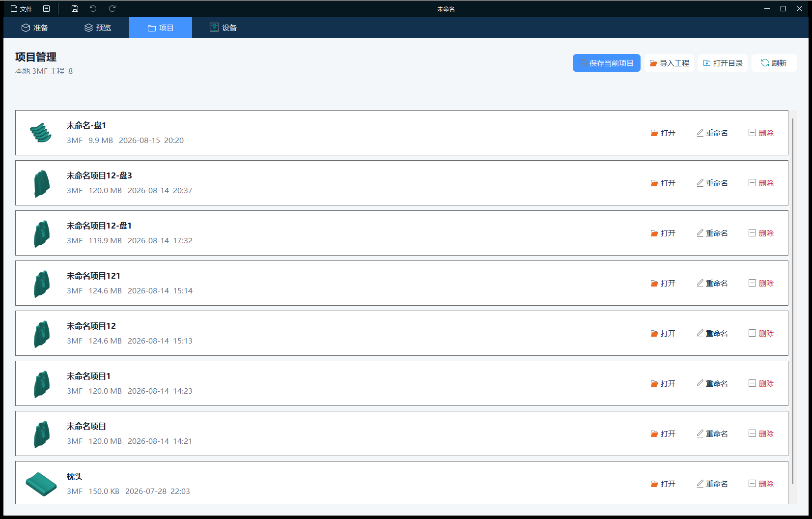Click the redo arrow icon
Image resolution: width=812 pixels, height=519 pixels.
(112, 8)
